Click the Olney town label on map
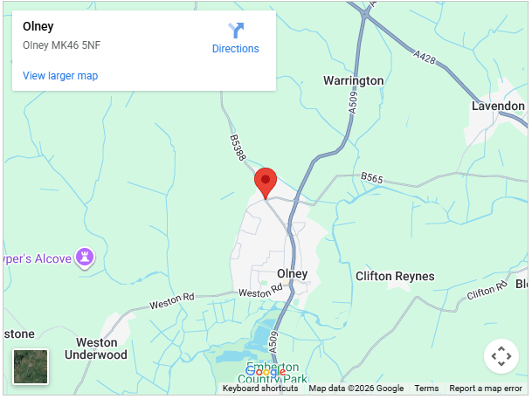The width and height of the screenshot is (532, 399). [292, 273]
